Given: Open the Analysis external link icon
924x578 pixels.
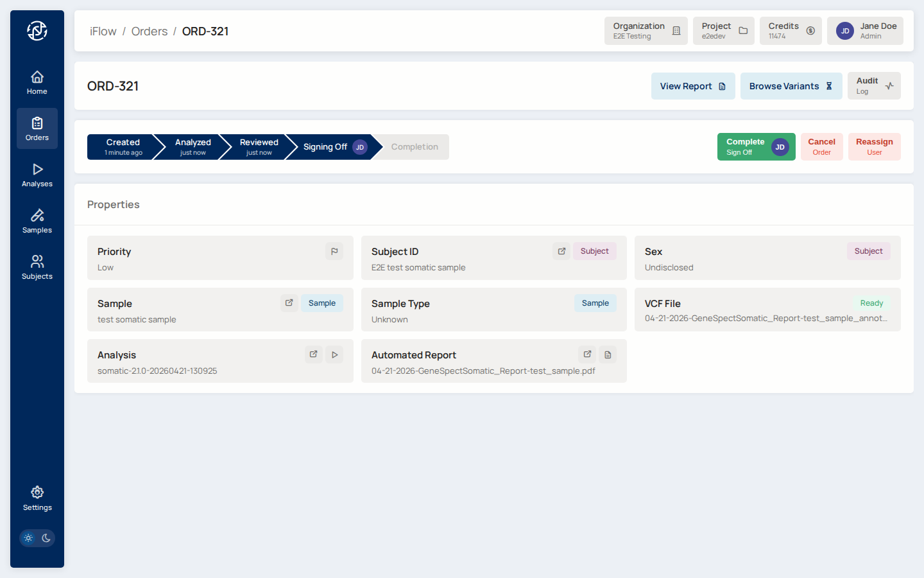Looking at the screenshot, I should click(x=313, y=355).
